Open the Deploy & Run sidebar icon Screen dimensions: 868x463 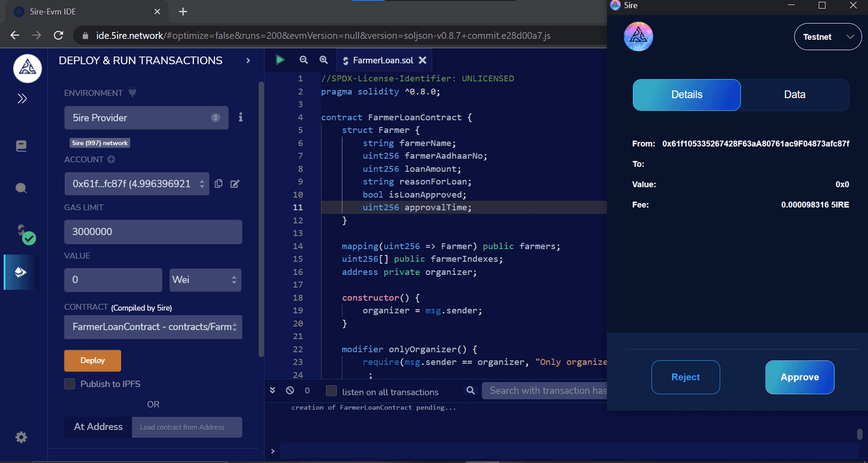click(21, 272)
